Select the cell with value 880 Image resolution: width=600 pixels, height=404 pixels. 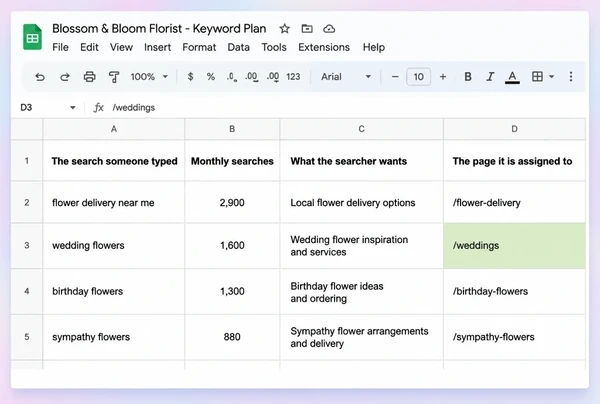[x=232, y=337]
